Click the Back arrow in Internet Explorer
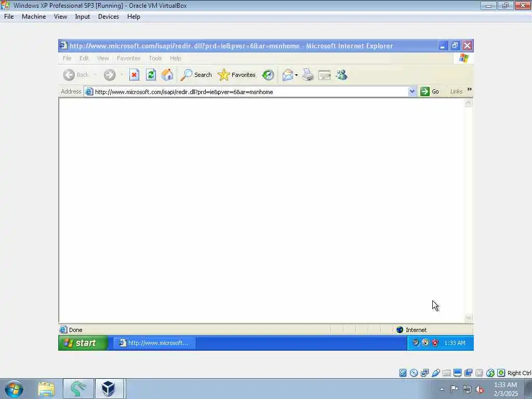This screenshot has height=399, width=532. (69, 75)
